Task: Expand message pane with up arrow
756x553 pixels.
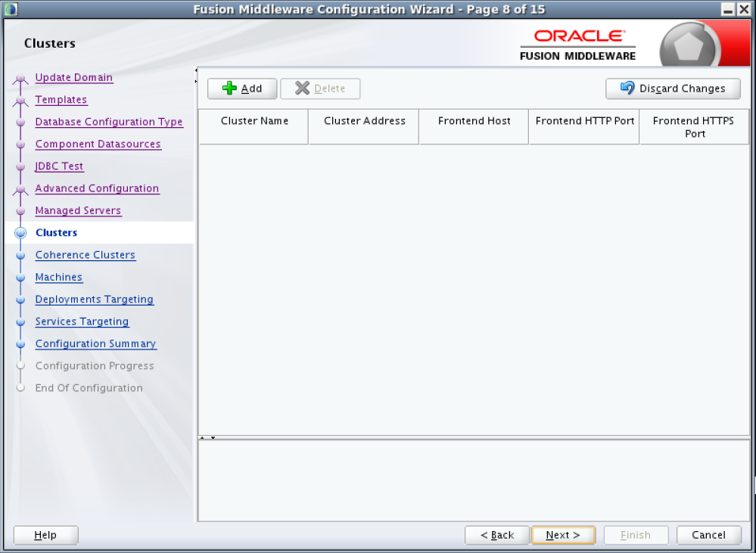Action: [203, 438]
